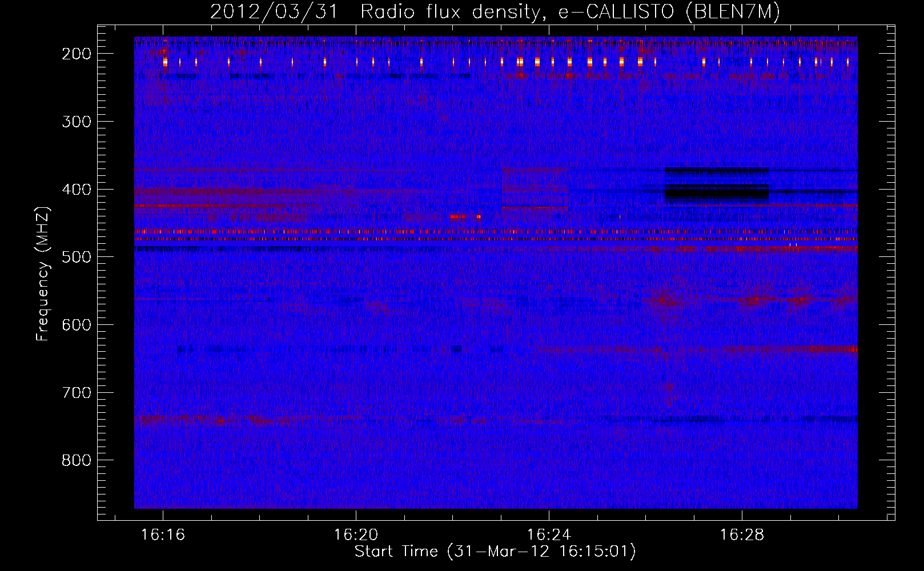Click the 16:16 time tick label
The height and width of the screenshot is (571, 924).
click(163, 535)
